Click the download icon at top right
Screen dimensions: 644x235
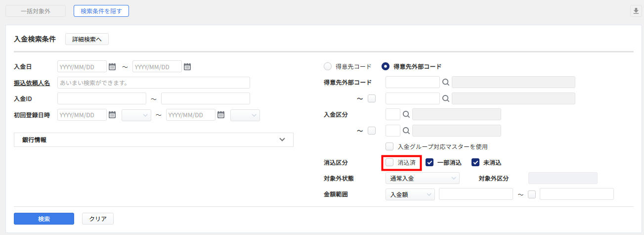[x=636, y=11]
